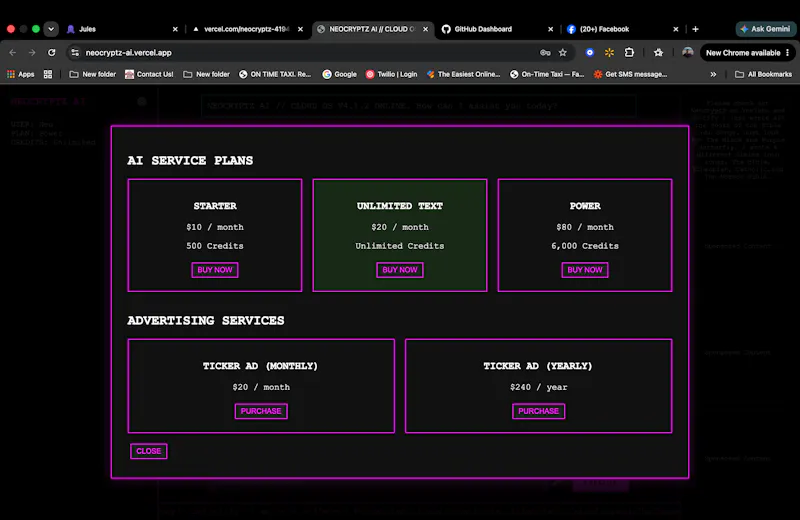Close the NEOCRYPTZ AI tab

tap(426, 29)
